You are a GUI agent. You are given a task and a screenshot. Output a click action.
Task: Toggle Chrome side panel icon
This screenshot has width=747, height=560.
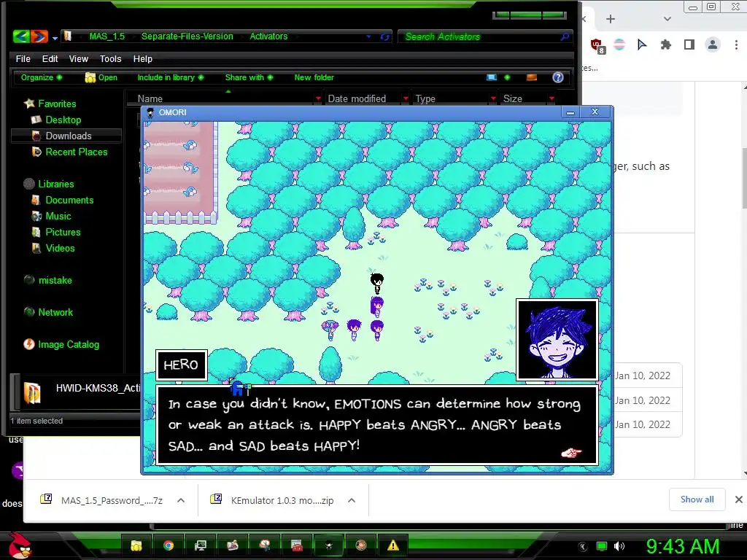click(x=689, y=44)
